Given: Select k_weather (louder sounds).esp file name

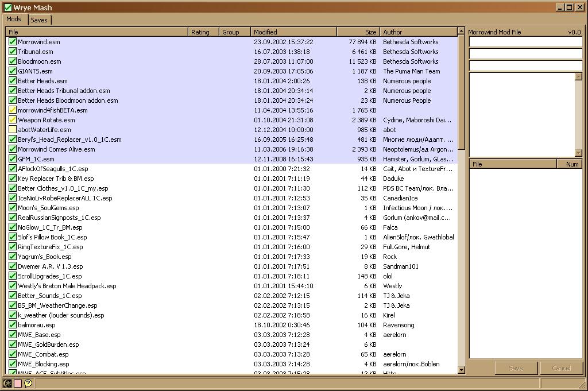Looking at the screenshot, I should coord(61,315).
